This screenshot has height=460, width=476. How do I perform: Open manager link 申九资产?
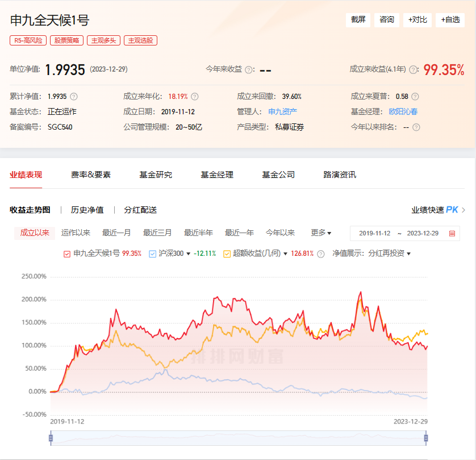(283, 112)
